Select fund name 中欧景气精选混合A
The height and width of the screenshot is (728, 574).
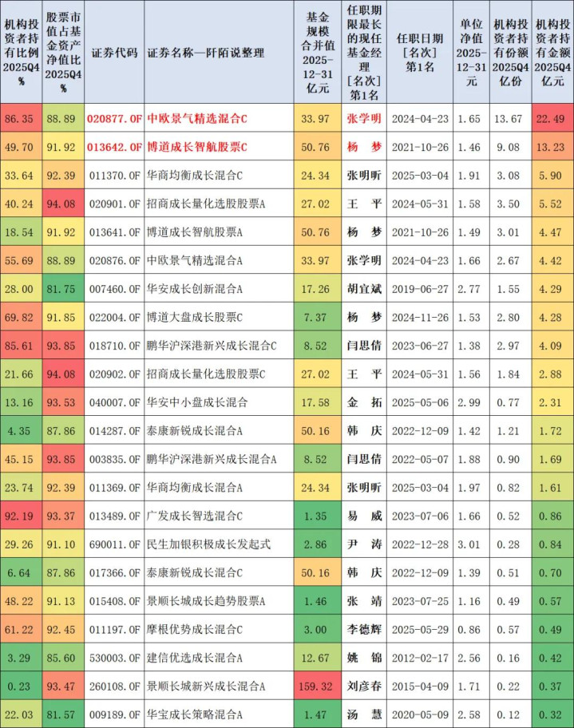[x=195, y=260]
